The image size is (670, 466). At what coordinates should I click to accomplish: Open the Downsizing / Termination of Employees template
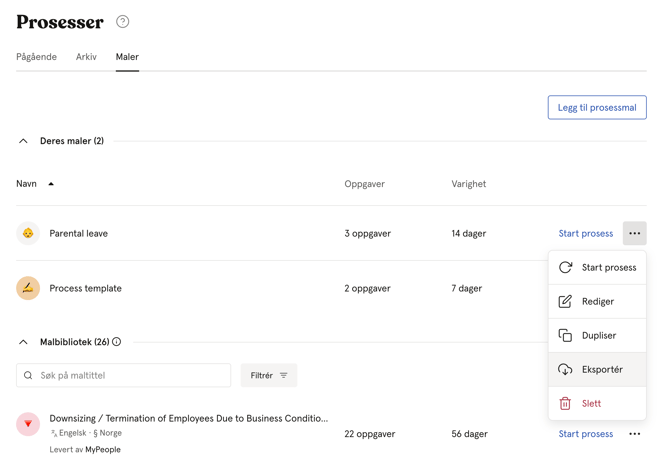pos(188,418)
